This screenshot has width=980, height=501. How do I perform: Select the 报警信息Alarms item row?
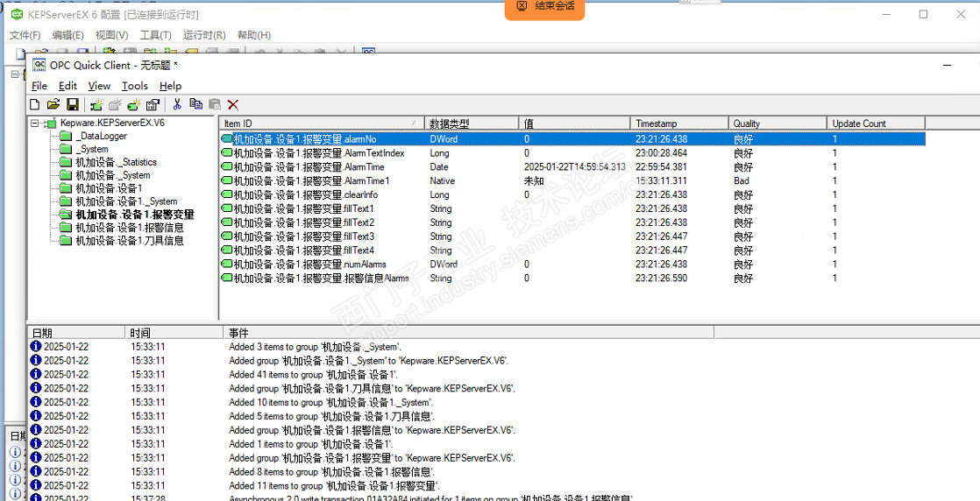[x=572, y=278]
